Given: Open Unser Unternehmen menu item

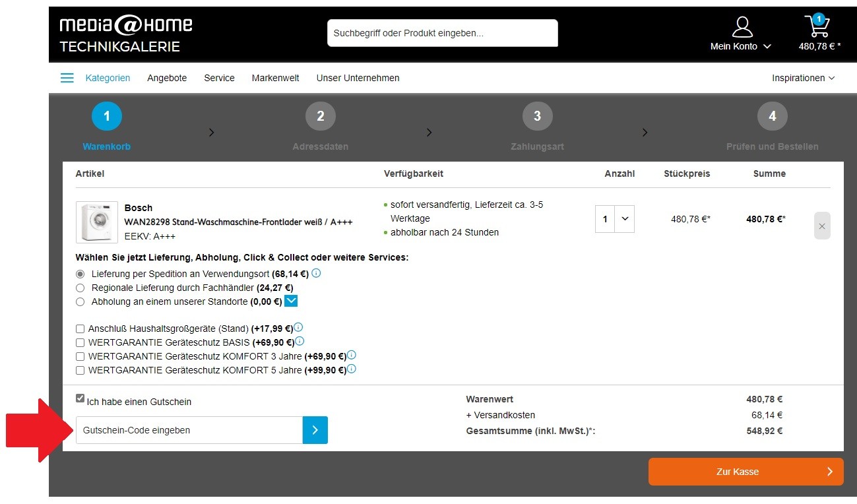Looking at the screenshot, I should 358,78.
